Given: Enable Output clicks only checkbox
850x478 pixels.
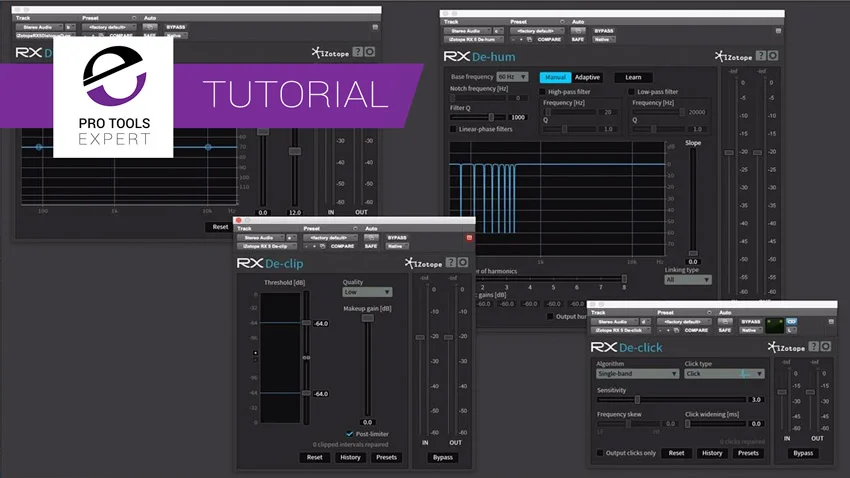Looking at the screenshot, I should [600, 453].
